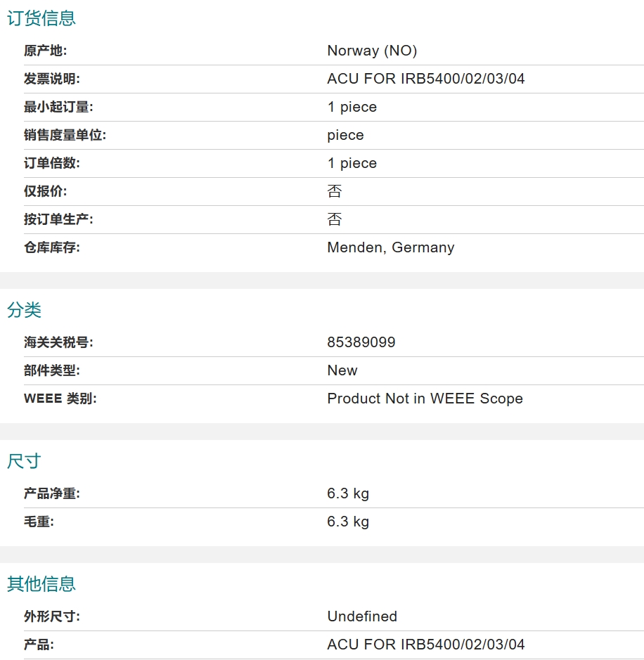Select the 销售度量单位 value piece

[346, 136]
